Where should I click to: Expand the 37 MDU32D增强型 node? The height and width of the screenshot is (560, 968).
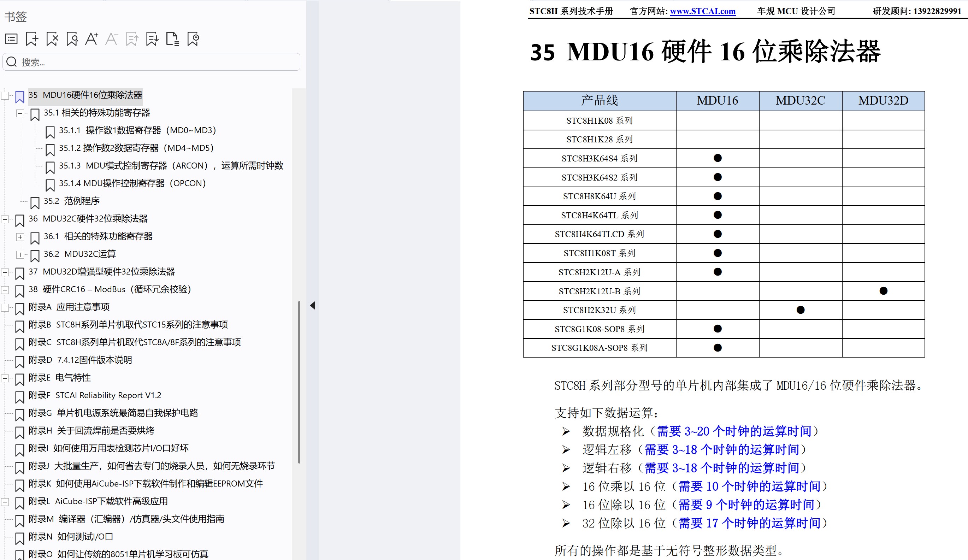pyautogui.click(x=5, y=272)
